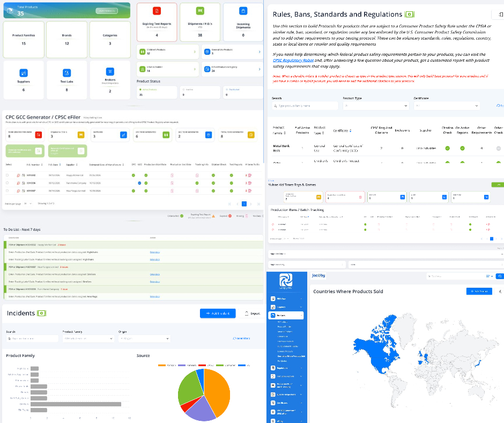
Task: Click the Export button in Incidents
Action: 253,313
